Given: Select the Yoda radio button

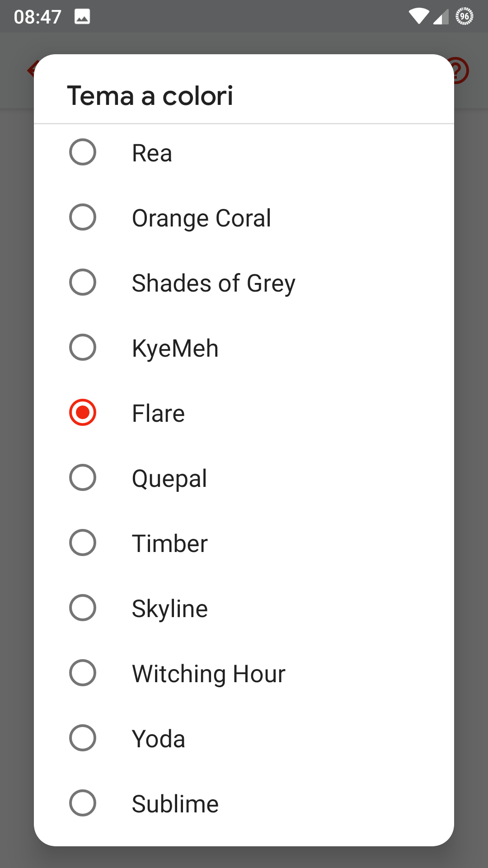Looking at the screenshot, I should tap(83, 738).
